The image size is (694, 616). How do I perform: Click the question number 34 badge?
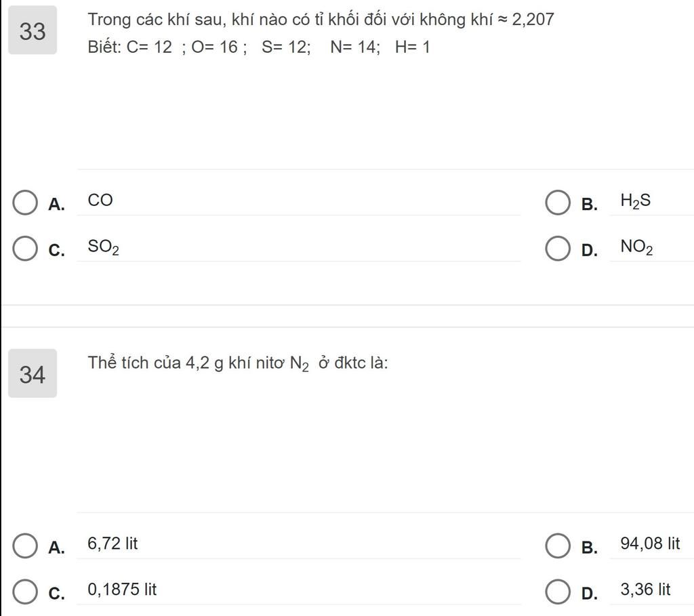click(33, 373)
